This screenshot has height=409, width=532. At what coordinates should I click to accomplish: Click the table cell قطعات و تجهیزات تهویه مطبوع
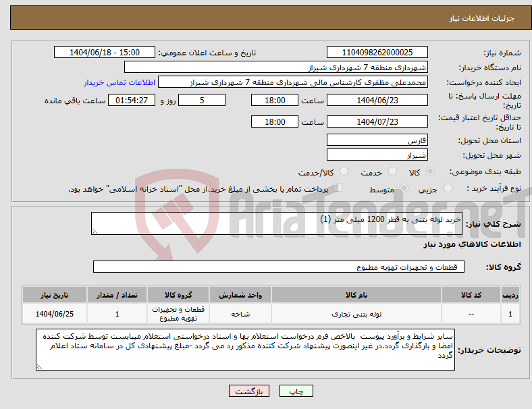178,314
